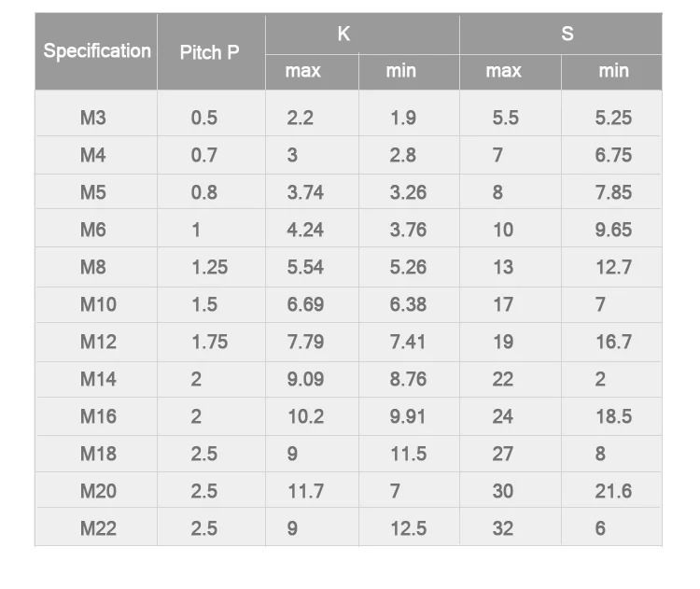Click the M3 specification cell
Screen dimensions: 700x589
pos(93,118)
